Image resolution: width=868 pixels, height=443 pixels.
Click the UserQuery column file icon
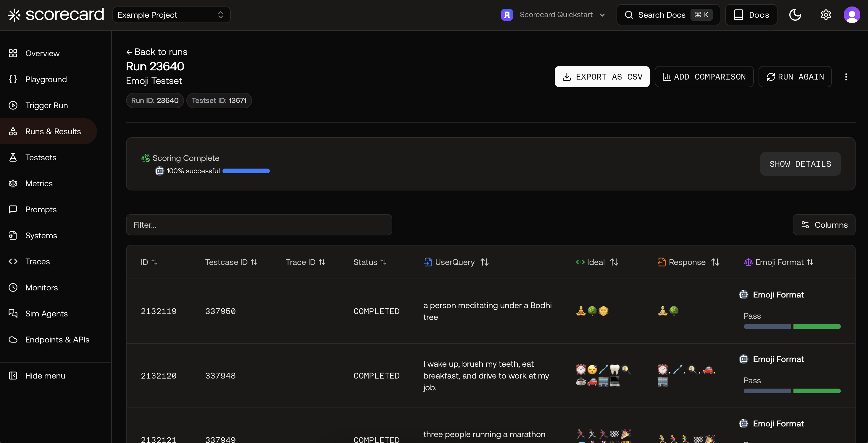[x=427, y=262]
